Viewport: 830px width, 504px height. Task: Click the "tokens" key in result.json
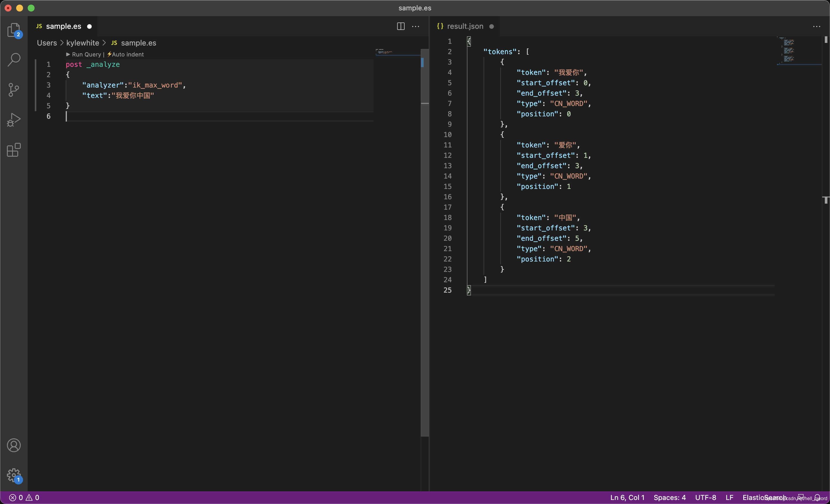click(x=500, y=52)
